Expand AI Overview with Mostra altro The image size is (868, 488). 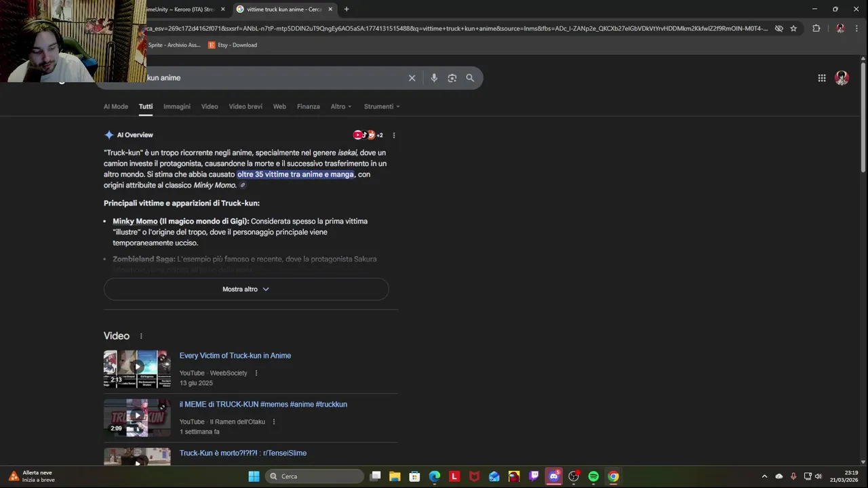coord(246,289)
